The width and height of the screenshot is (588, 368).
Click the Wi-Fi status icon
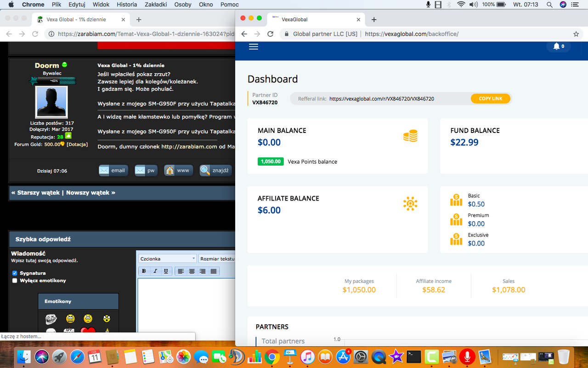tap(461, 5)
